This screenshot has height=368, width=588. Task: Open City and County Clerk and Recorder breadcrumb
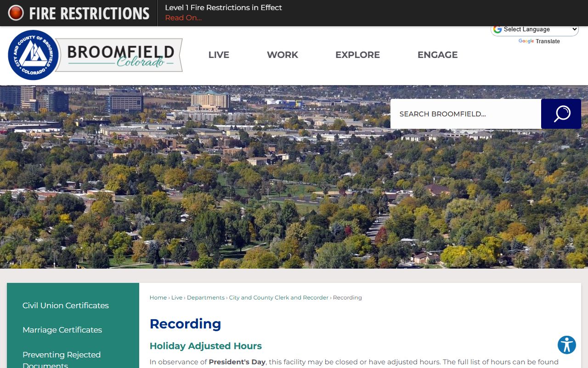[x=279, y=298]
